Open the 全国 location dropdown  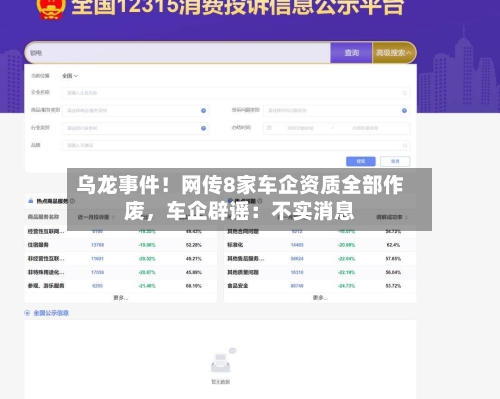pyautogui.click(x=70, y=76)
